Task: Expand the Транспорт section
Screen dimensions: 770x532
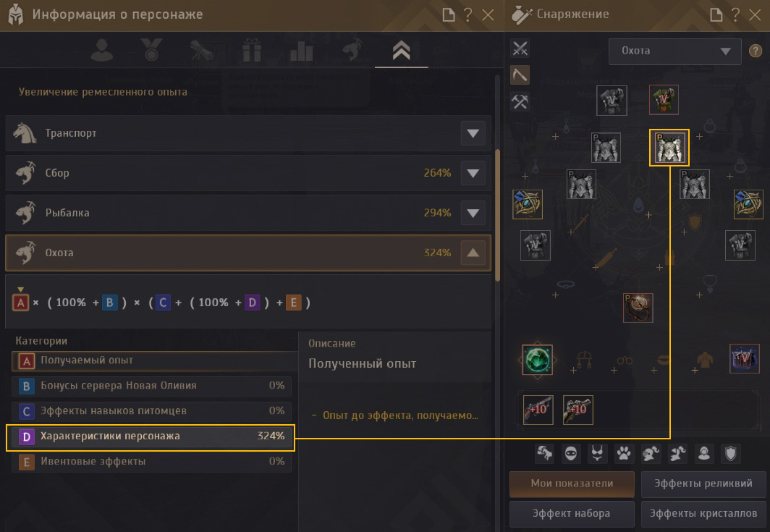Action: pyautogui.click(x=473, y=133)
